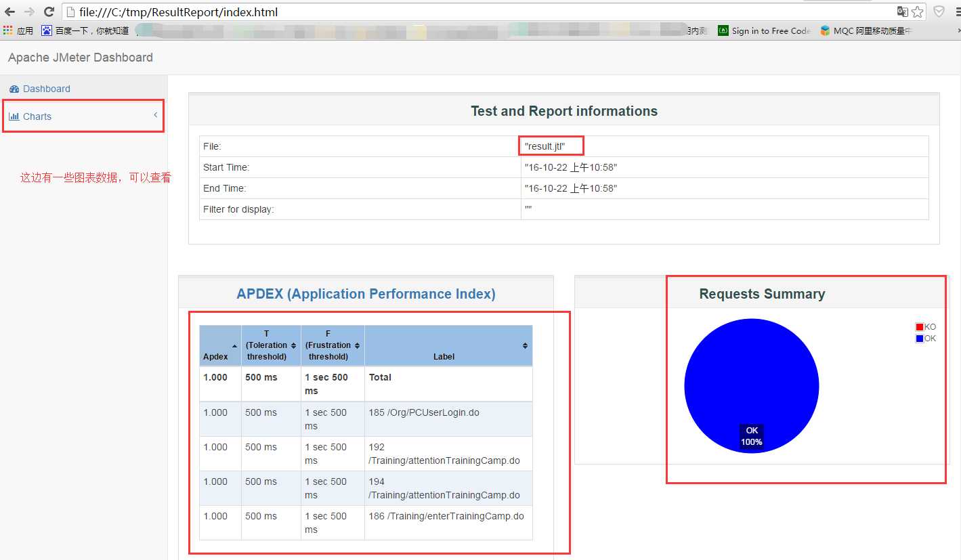Image resolution: width=961 pixels, height=560 pixels.
Task: Open the MQC bookmark
Action: pos(866,30)
